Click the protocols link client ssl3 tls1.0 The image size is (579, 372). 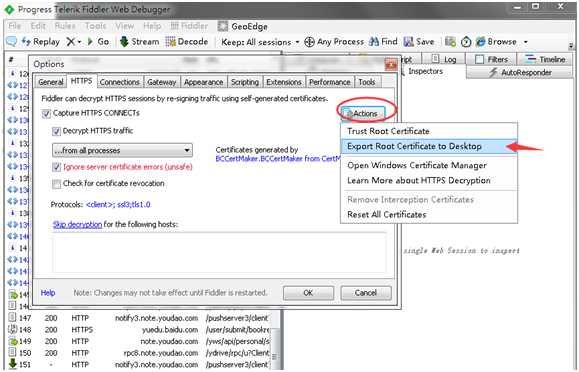point(118,205)
